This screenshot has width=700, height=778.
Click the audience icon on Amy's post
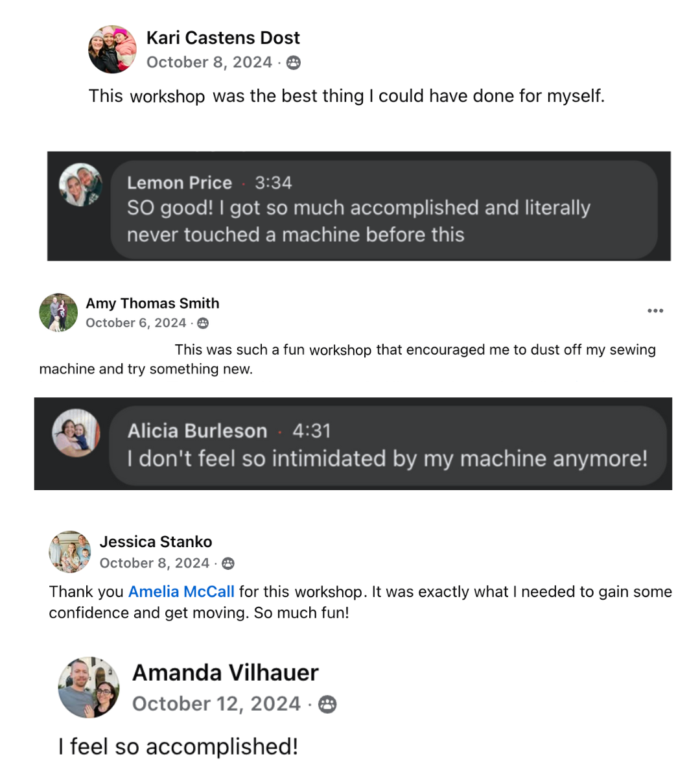[x=203, y=323]
